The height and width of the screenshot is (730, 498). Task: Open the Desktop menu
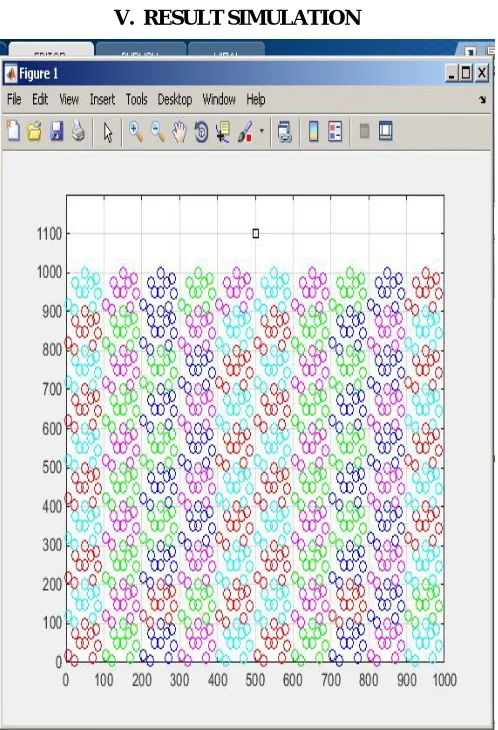point(175,99)
